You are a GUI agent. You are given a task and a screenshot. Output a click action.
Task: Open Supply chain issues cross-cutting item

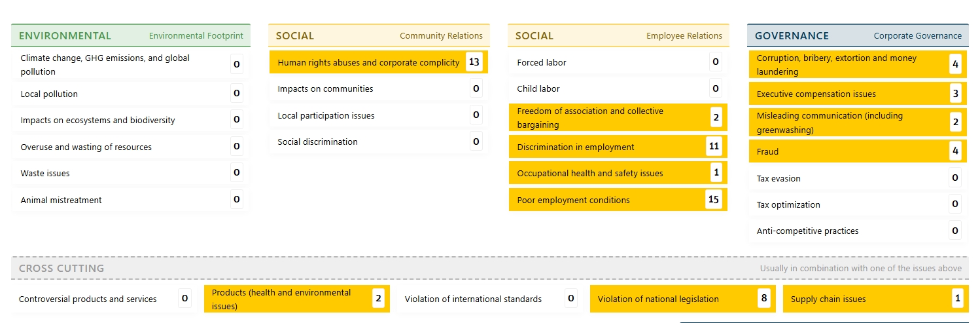click(875, 299)
